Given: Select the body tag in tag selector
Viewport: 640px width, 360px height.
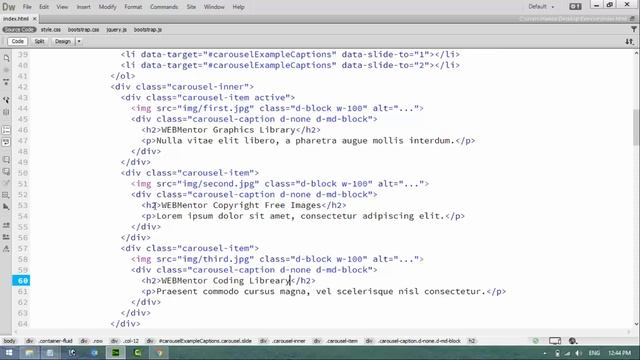Looking at the screenshot, I should (9, 341).
